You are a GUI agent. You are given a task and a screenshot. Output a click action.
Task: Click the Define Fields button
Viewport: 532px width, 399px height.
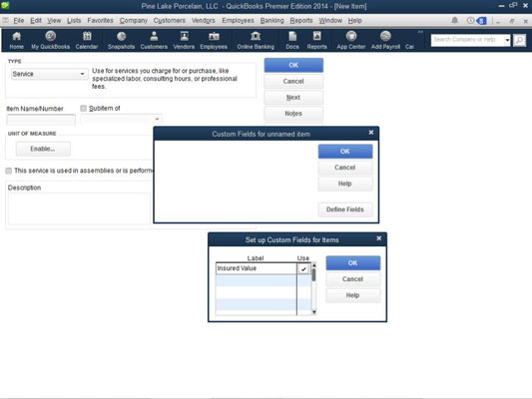[345, 209]
